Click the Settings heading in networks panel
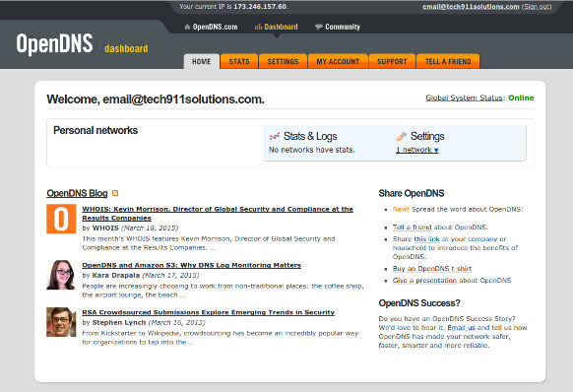Viewport: 573px width, 392px height. (x=427, y=136)
